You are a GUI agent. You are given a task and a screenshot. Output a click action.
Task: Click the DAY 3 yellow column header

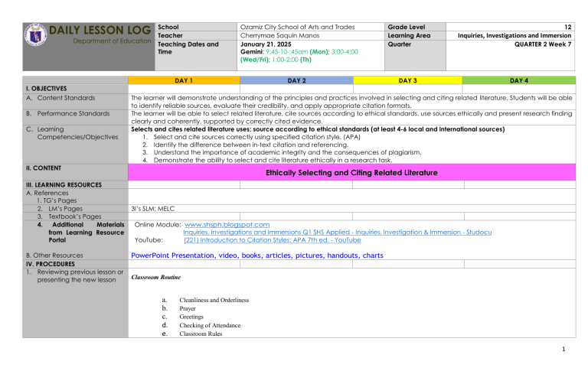pyautogui.click(x=407, y=80)
